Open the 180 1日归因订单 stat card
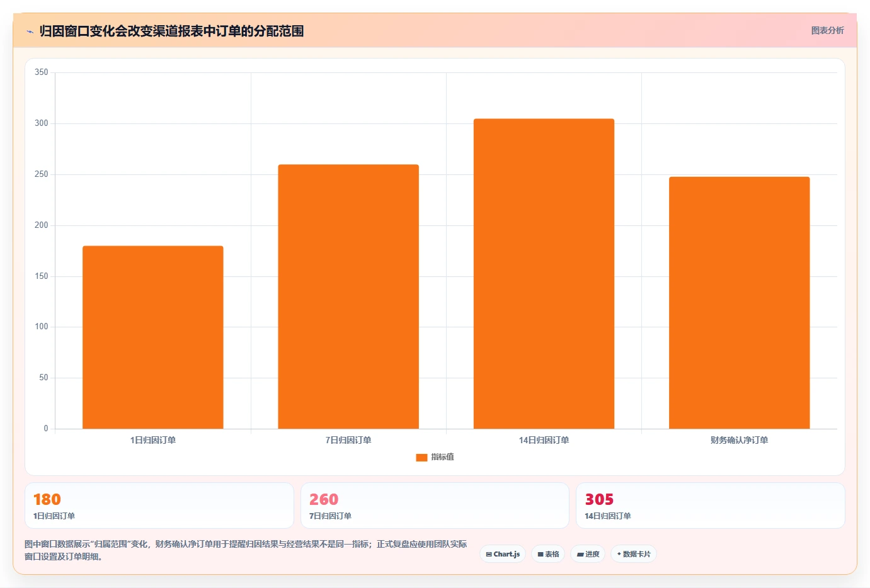Image resolution: width=870 pixels, height=588 pixels. tap(159, 506)
